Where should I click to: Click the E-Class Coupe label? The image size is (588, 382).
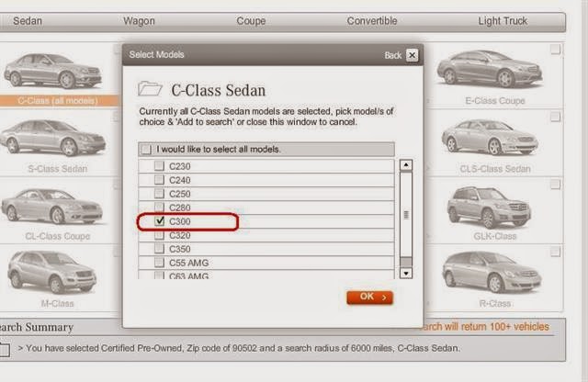click(495, 100)
